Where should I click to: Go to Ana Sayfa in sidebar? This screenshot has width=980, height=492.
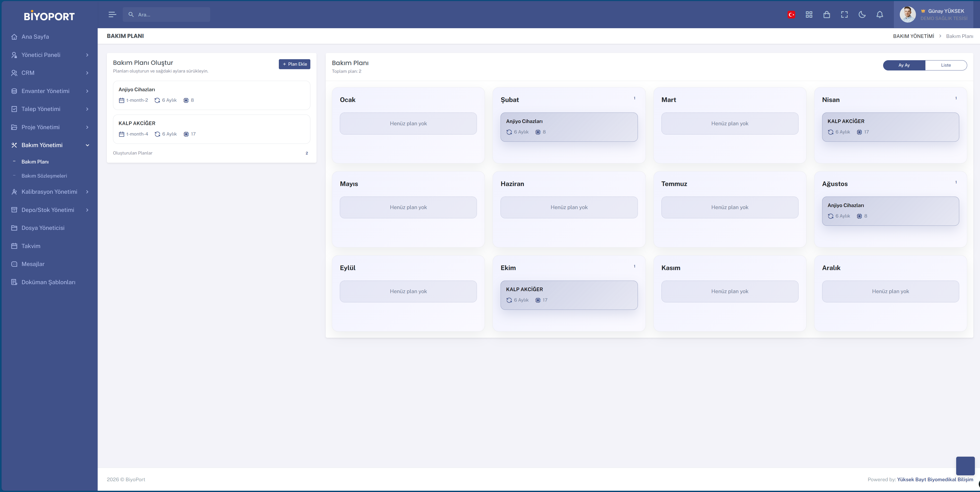click(35, 37)
